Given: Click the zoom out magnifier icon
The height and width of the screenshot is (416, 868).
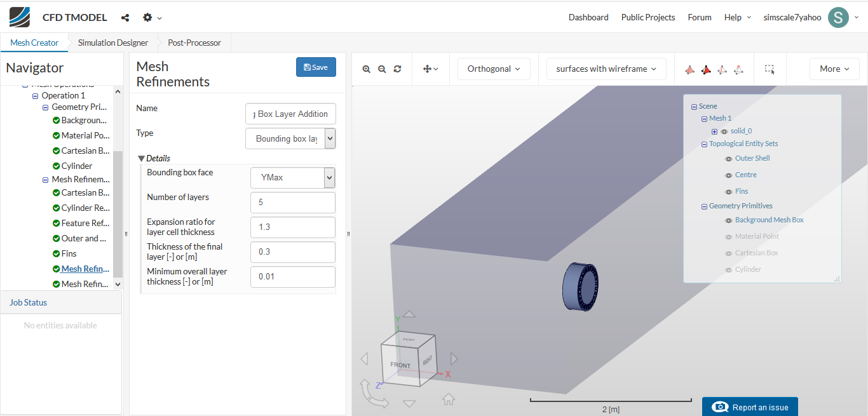Looking at the screenshot, I should pyautogui.click(x=382, y=69).
